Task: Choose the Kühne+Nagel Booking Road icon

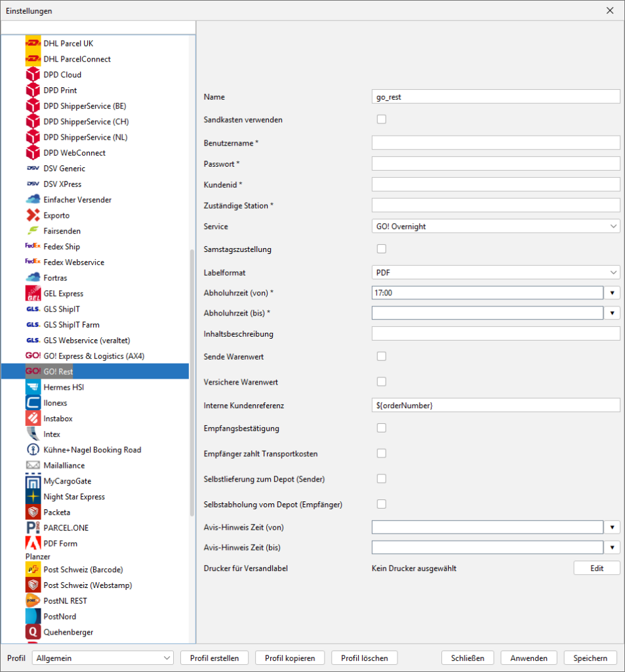Action: pyautogui.click(x=33, y=450)
